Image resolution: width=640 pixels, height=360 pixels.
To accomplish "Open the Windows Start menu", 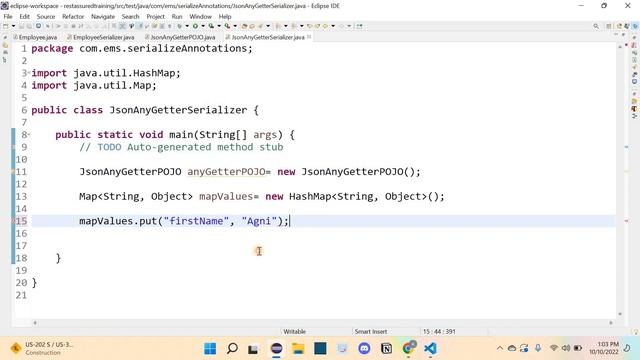I will pos(210,349).
